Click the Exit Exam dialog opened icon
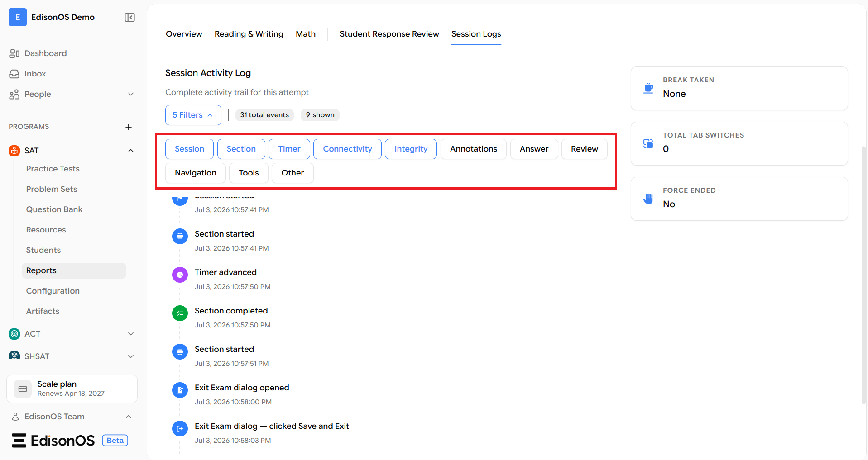Image resolution: width=868 pixels, height=460 pixels. click(x=180, y=390)
